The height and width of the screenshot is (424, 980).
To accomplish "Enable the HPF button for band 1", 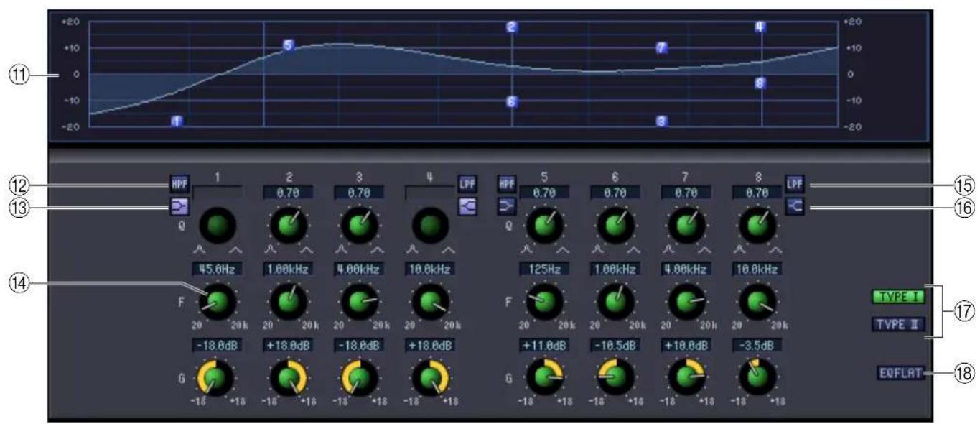I will [179, 183].
